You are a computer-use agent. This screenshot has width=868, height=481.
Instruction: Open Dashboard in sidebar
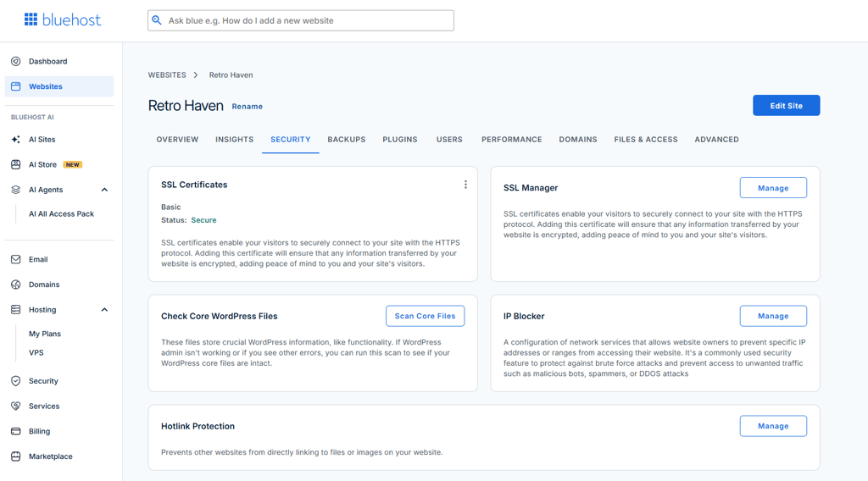coord(47,61)
